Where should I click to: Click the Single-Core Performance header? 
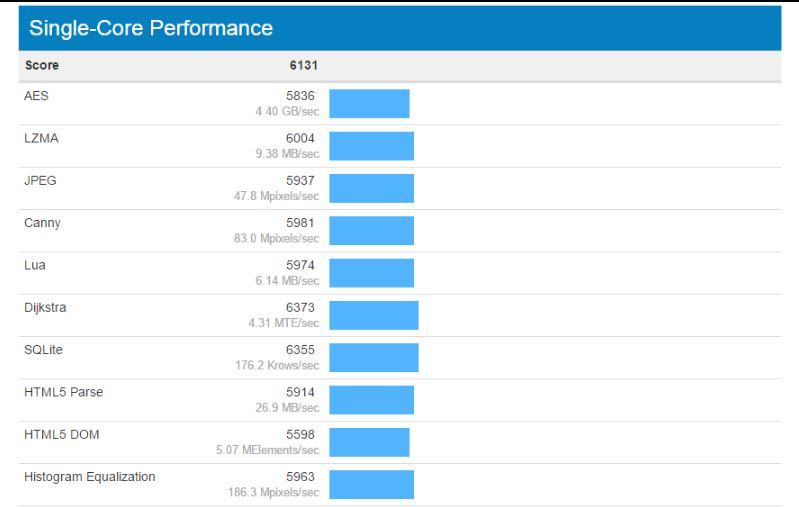coord(151,28)
